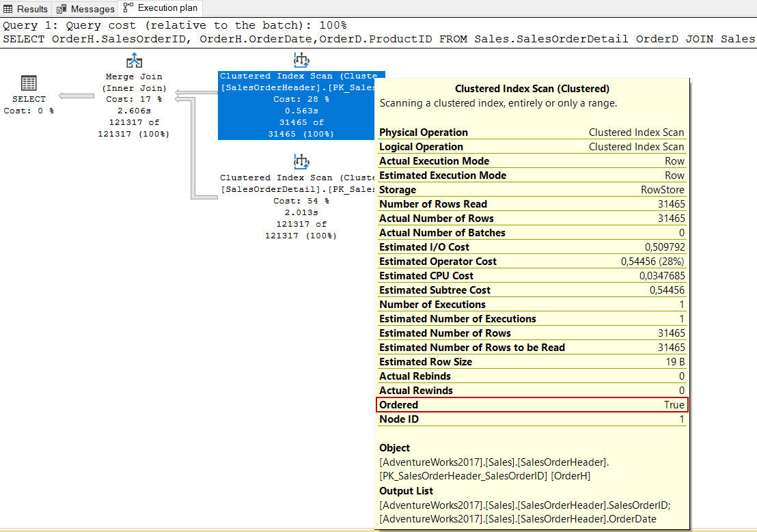Click the Actual Rebinds row
The height and width of the screenshot is (532, 757).
(532, 376)
